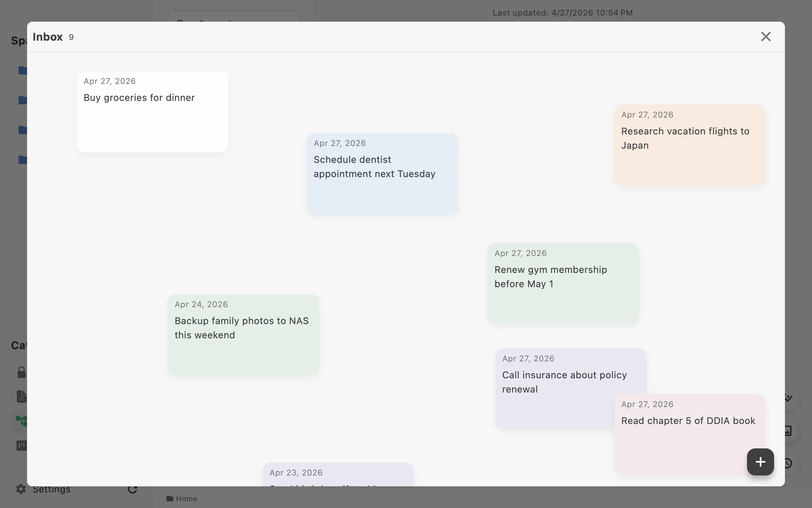This screenshot has width=812, height=508.
Task: Click the Home breadcrumb label
Action: (186, 499)
